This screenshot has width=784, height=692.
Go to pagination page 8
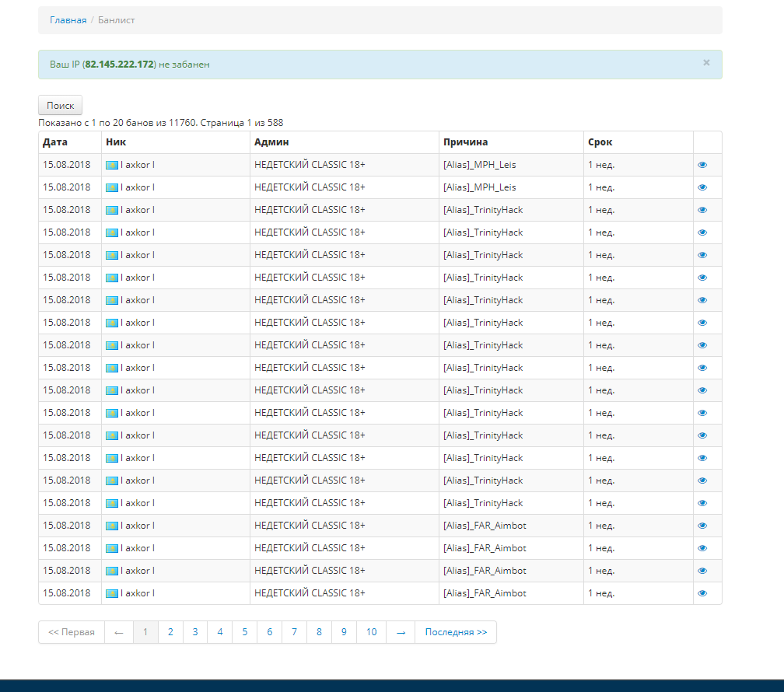point(319,632)
